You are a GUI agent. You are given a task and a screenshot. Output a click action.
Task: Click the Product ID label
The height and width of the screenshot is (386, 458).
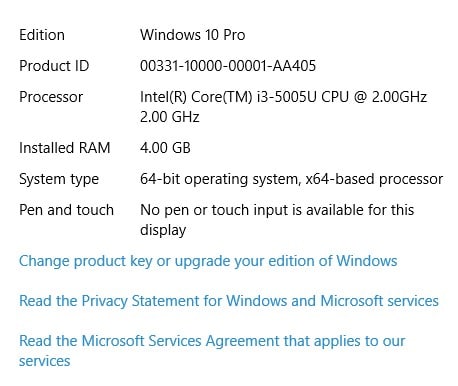coord(54,66)
